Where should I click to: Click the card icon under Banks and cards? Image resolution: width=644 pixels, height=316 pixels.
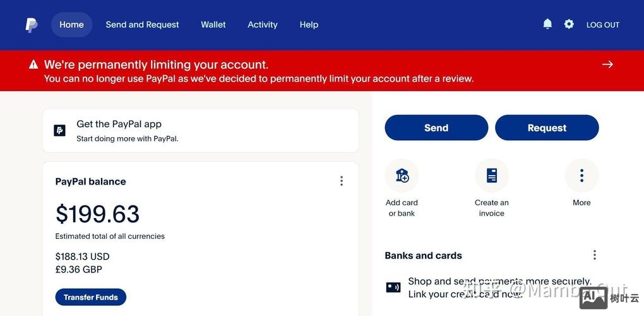coord(393,288)
